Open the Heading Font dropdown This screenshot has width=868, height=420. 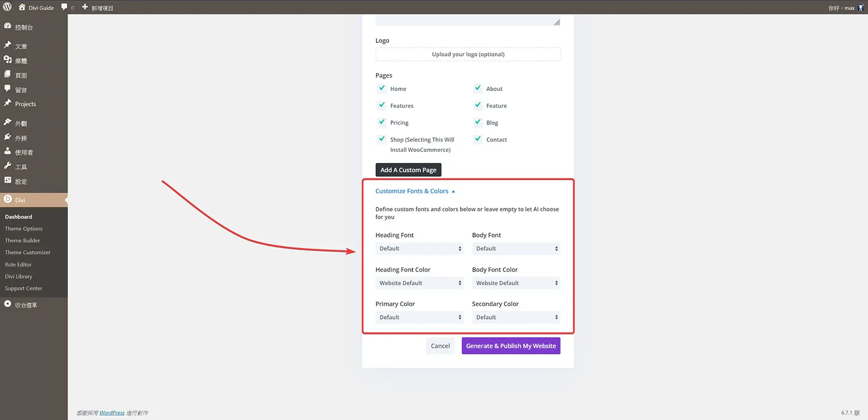[x=419, y=249]
